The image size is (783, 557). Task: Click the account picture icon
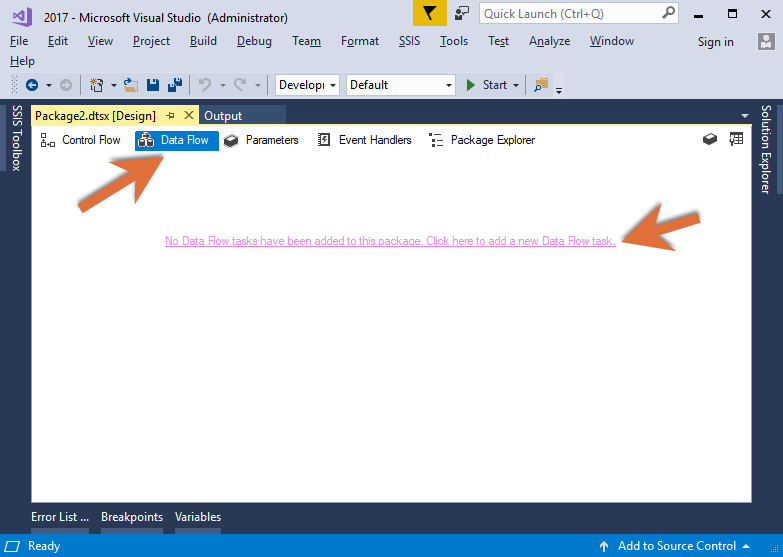(x=766, y=41)
